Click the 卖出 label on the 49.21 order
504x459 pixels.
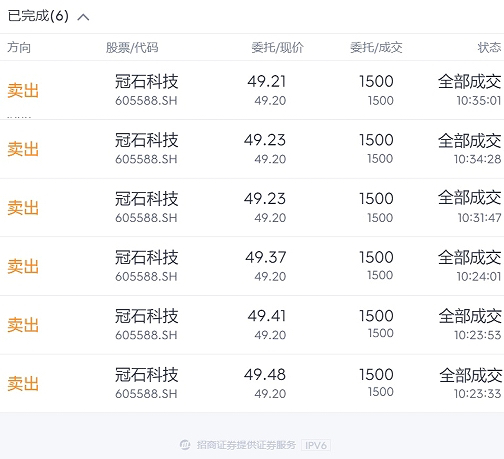click(23, 90)
